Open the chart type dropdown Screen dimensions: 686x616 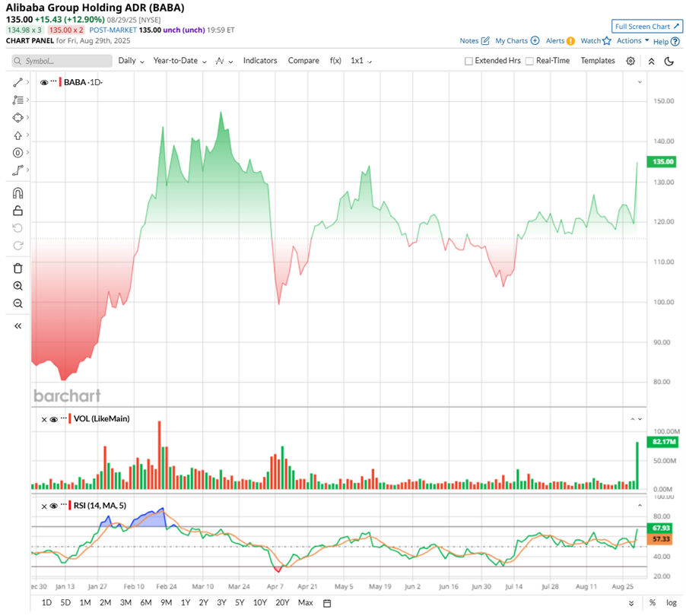(x=224, y=62)
